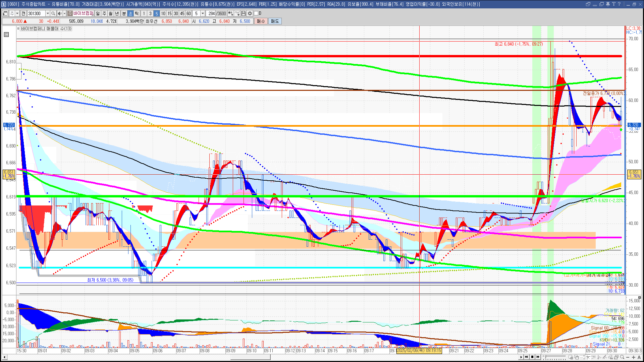Click the replay speed slider handle

click(x=545, y=357)
